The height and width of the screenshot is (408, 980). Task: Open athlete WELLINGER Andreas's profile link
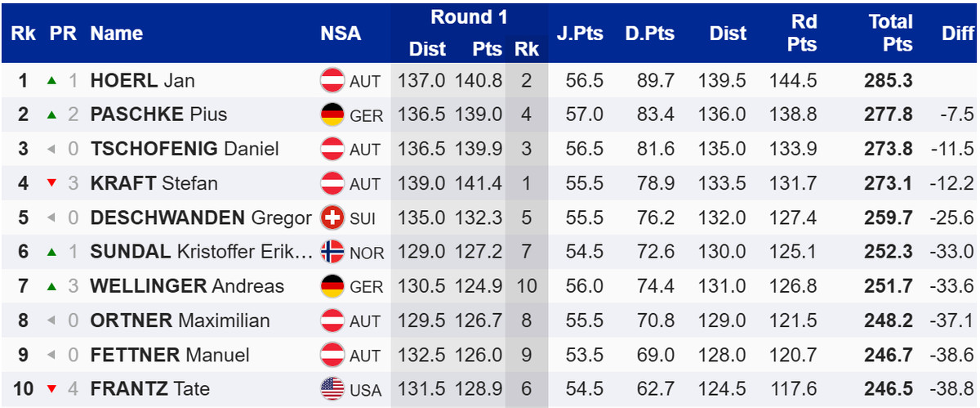(x=187, y=286)
